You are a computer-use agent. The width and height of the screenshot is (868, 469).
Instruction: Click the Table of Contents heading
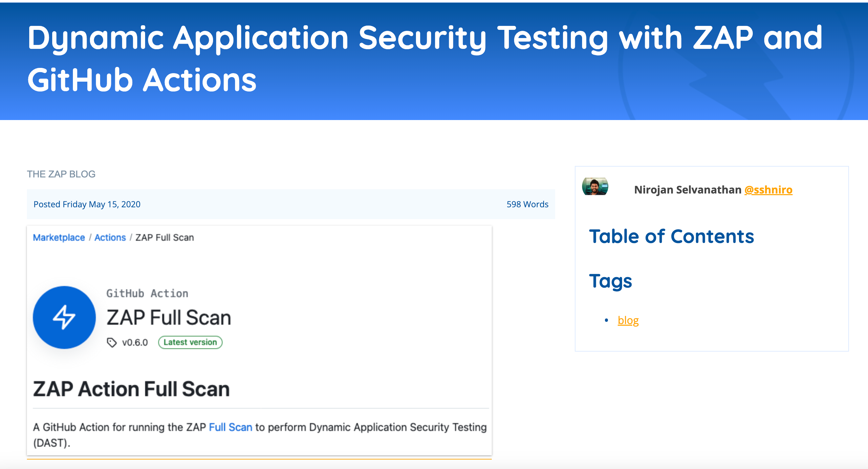click(671, 236)
